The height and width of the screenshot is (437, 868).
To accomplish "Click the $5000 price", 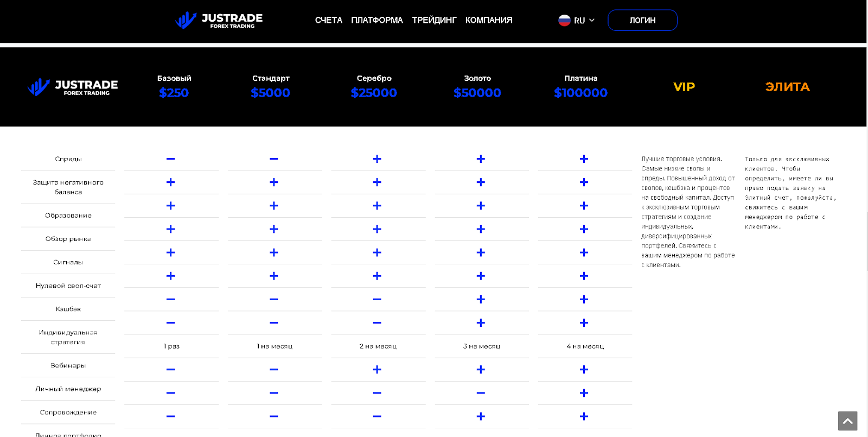I will point(271,93).
